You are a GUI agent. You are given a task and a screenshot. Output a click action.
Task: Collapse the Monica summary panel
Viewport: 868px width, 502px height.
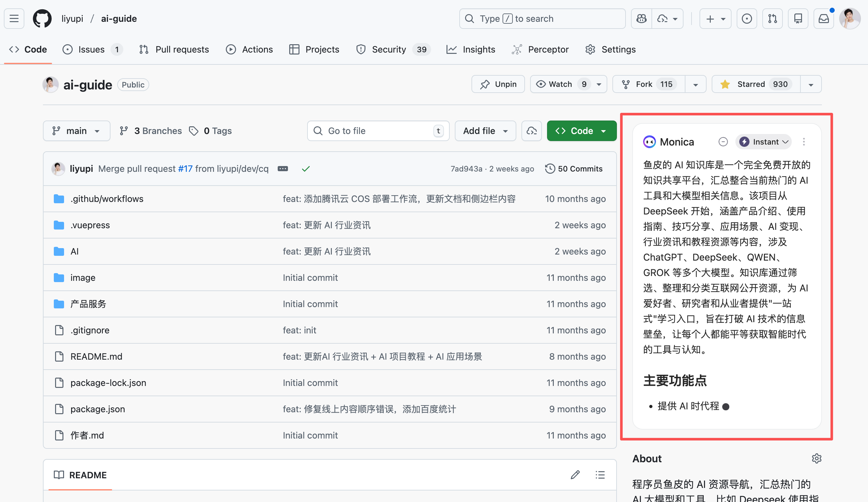(x=723, y=142)
